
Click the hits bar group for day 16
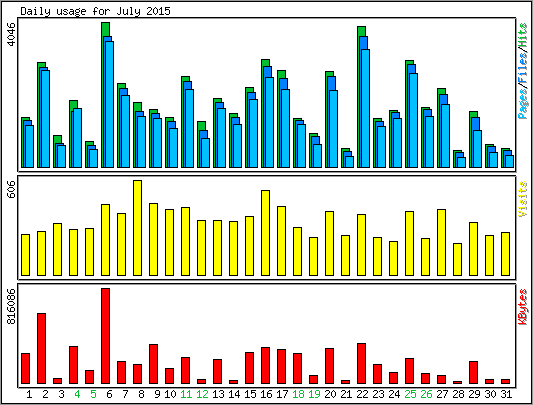(268, 114)
